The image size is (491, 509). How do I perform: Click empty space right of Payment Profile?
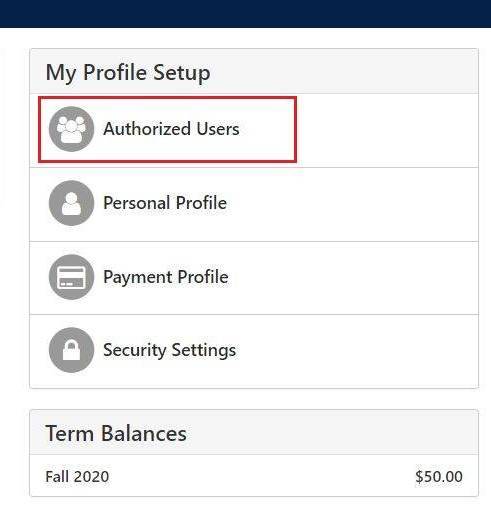(x=354, y=278)
